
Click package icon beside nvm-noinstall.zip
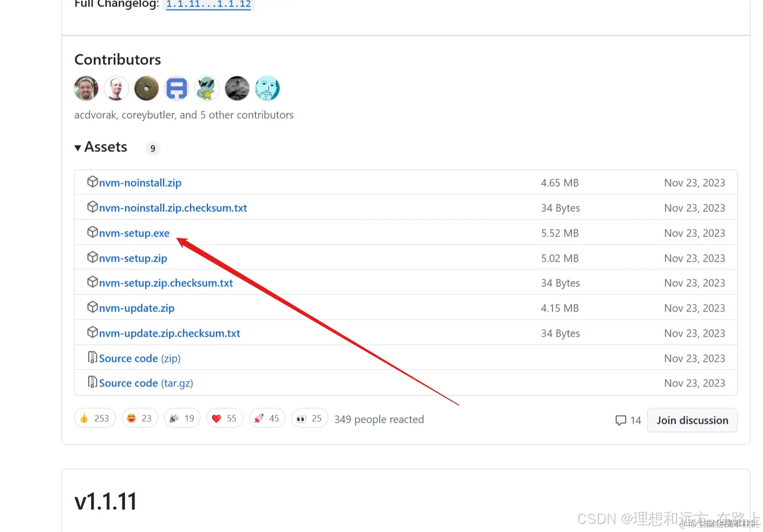pos(92,181)
